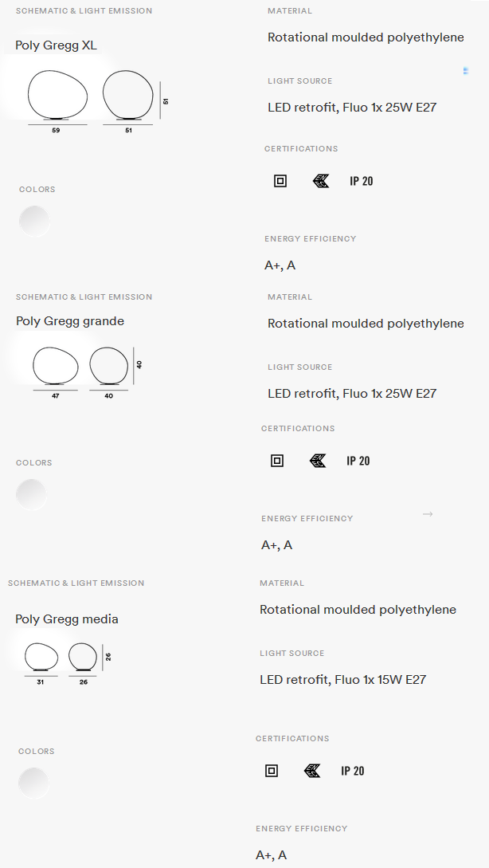
Task: Click the Class II double-square icon for Poly Gregg media
Action: point(272,771)
